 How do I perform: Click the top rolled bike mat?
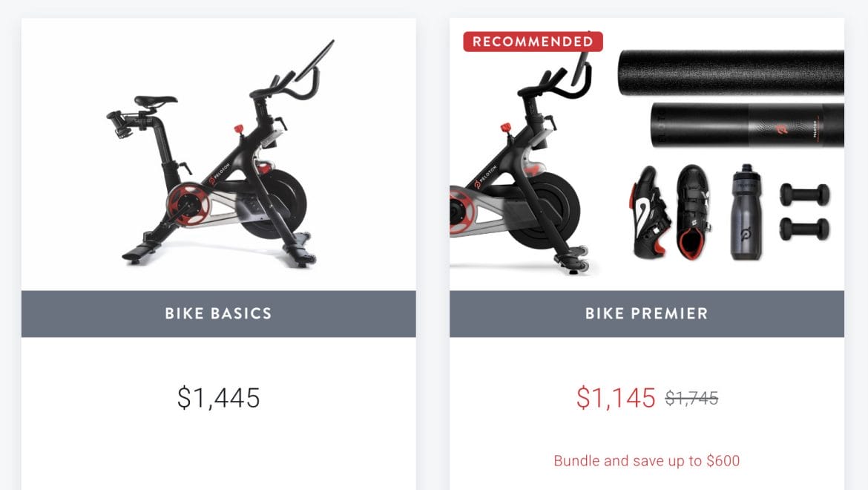click(731, 73)
